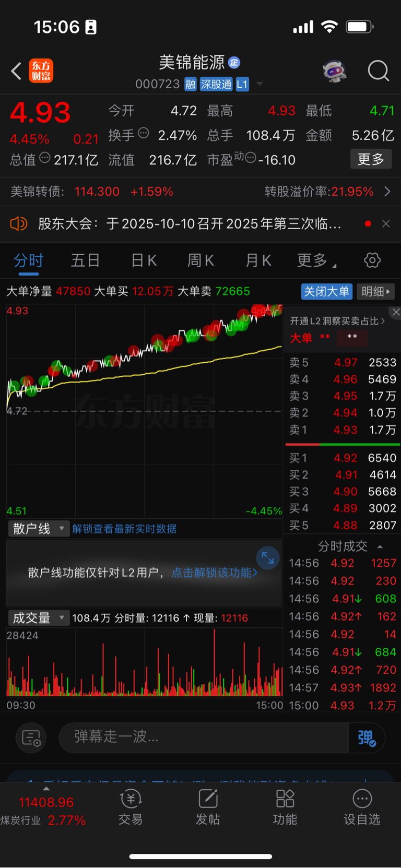Tap the volume bar chart

pos(144,663)
